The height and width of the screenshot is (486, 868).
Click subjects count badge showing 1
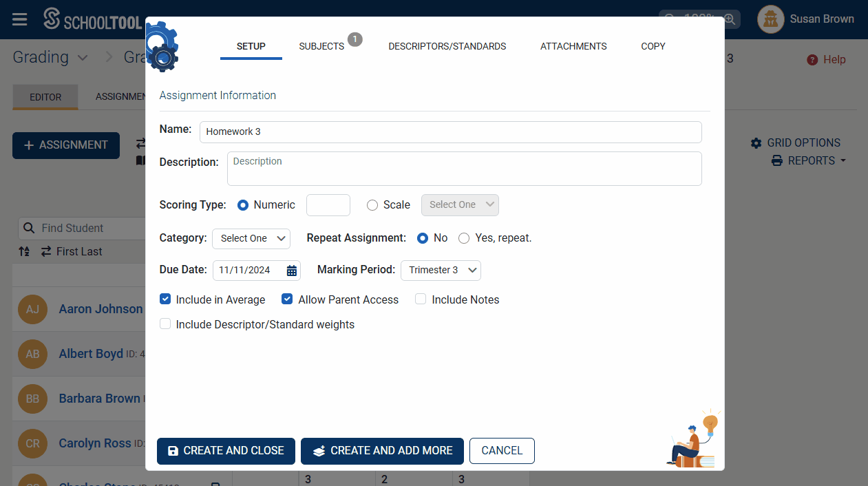coord(354,39)
